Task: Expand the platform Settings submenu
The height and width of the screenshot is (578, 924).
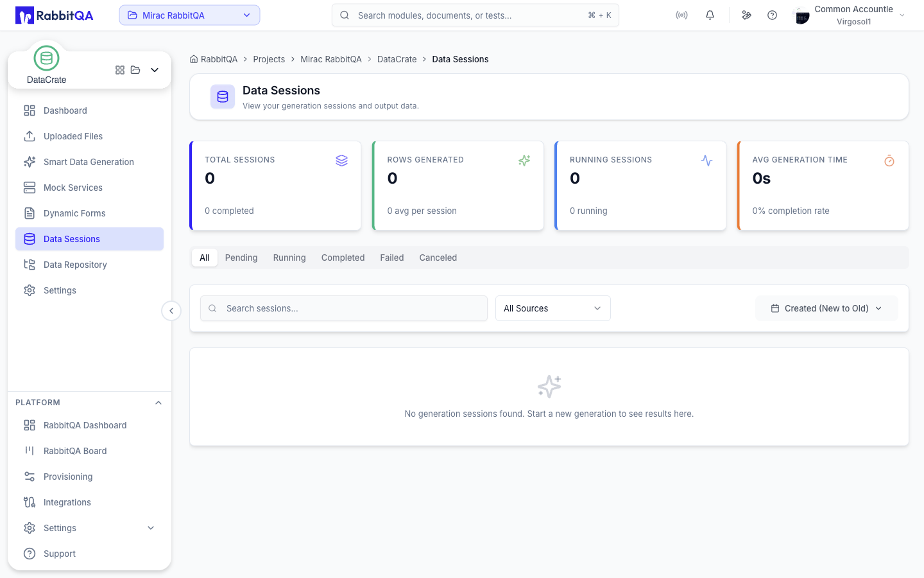Action: tap(151, 528)
